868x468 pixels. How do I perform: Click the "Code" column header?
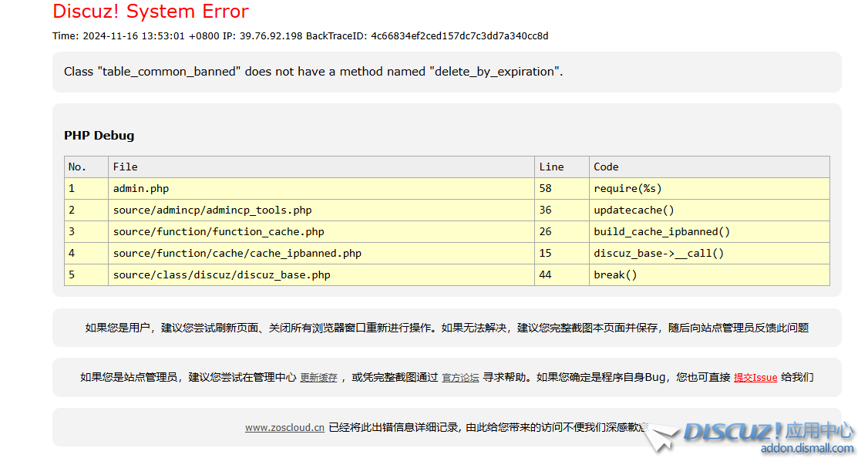pyautogui.click(x=606, y=167)
